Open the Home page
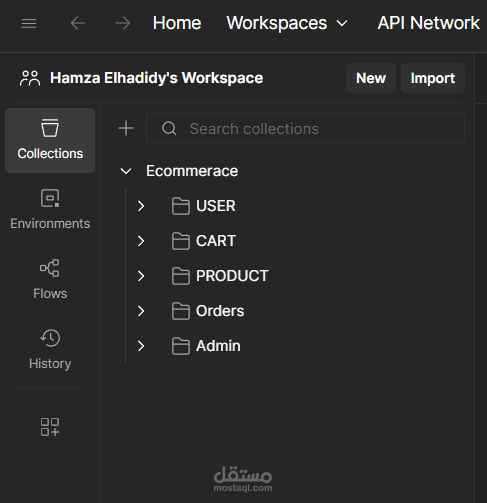 (177, 23)
